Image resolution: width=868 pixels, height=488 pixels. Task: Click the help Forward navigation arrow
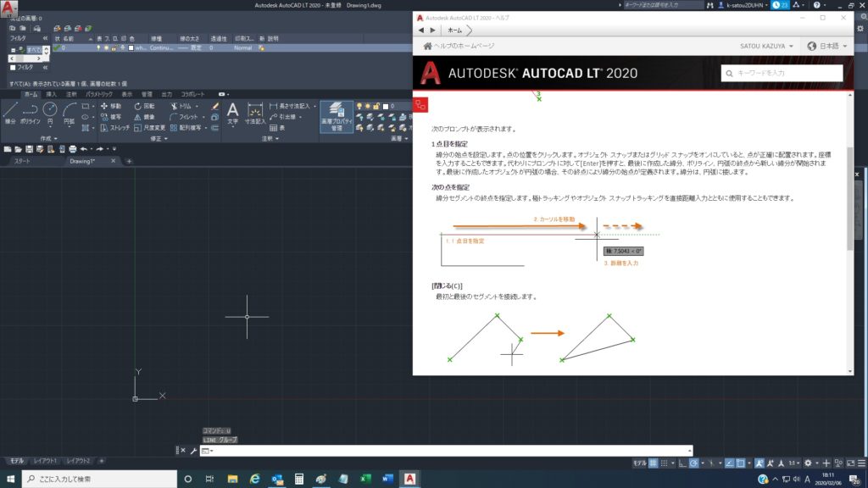433,30
